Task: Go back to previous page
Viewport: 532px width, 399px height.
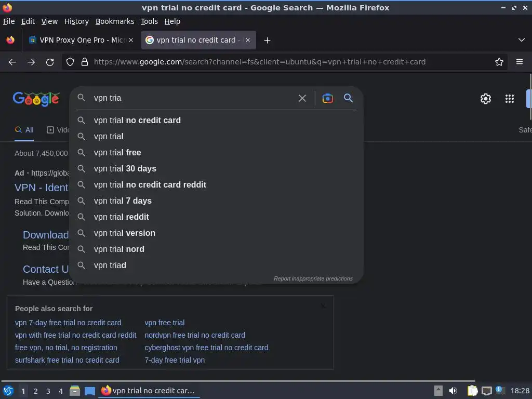Action: click(x=12, y=62)
